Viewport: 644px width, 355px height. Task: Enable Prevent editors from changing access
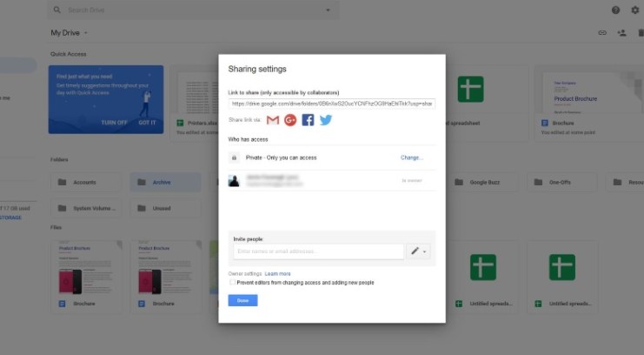(x=232, y=283)
